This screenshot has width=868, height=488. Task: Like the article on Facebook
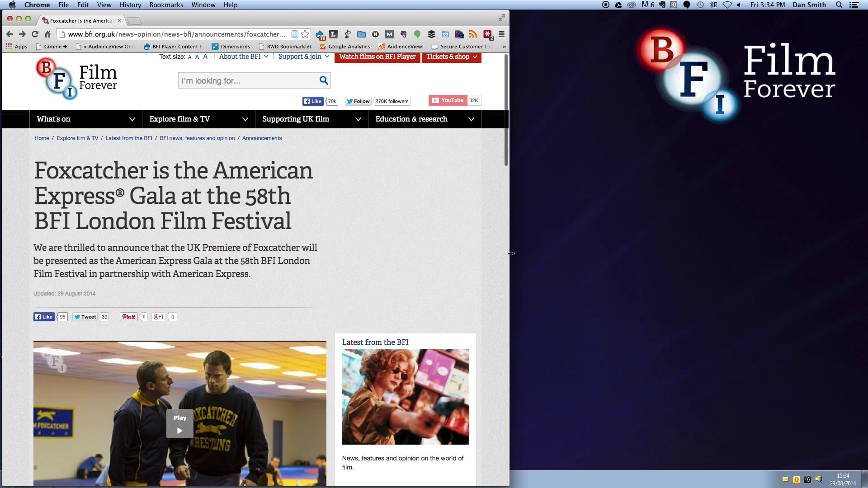tap(44, 317)
